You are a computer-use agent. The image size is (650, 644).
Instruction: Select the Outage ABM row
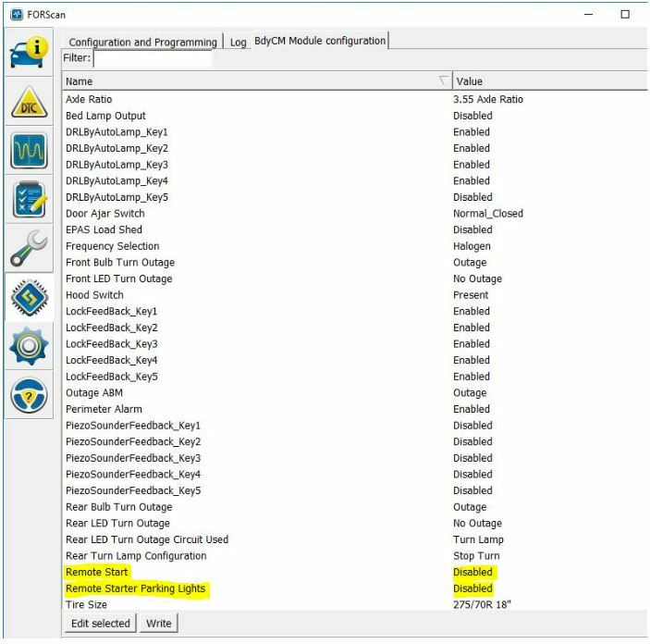tap(355, 392)
